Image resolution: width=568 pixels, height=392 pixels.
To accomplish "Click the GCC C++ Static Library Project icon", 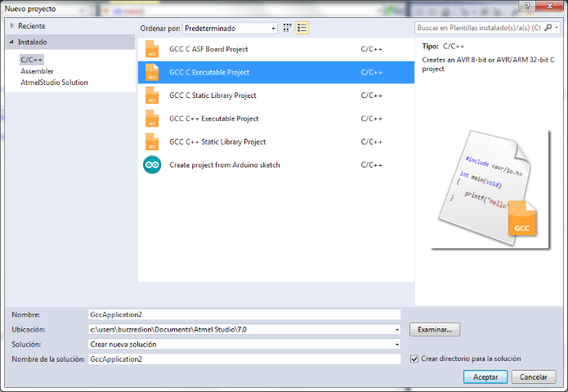I will coord(152,142).
